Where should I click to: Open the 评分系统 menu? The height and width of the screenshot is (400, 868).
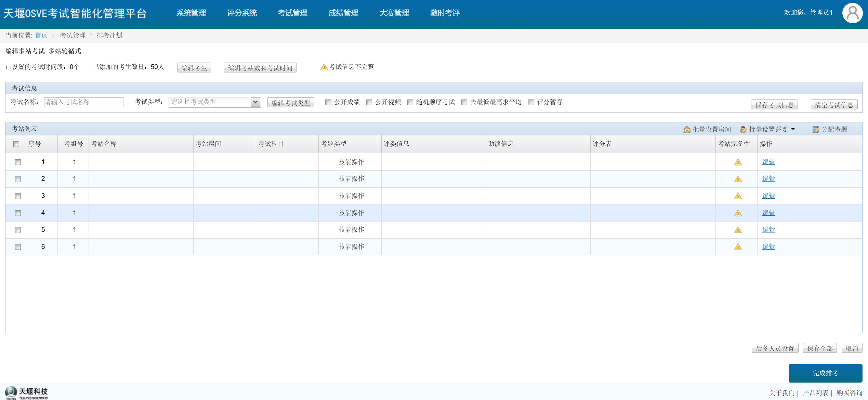click(242, 13)
